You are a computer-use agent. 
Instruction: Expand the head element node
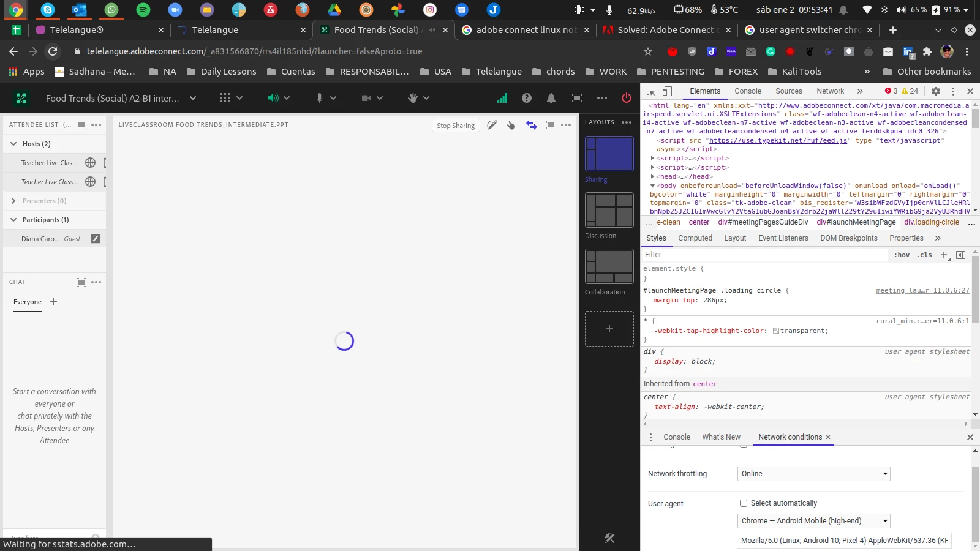[x=653, y=176]
